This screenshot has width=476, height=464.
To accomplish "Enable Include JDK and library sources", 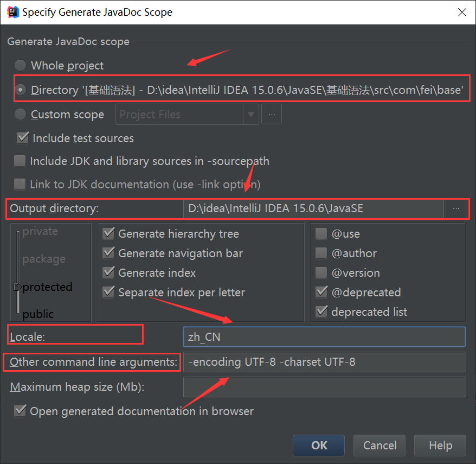I will coord(20,161).
